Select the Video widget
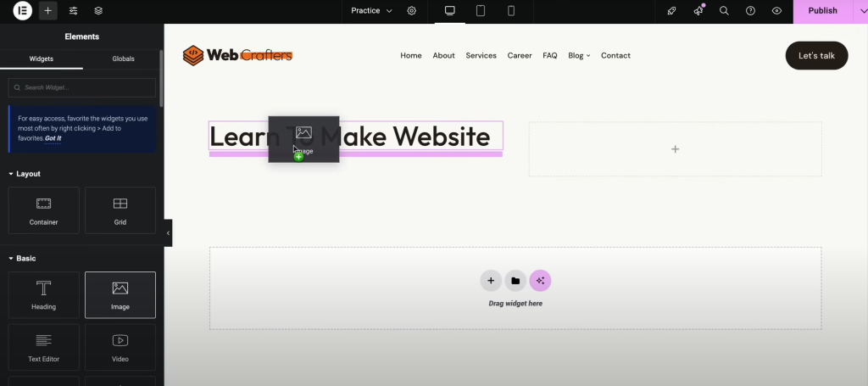This screenshot has width=868, height=386. tap(120, 347)
